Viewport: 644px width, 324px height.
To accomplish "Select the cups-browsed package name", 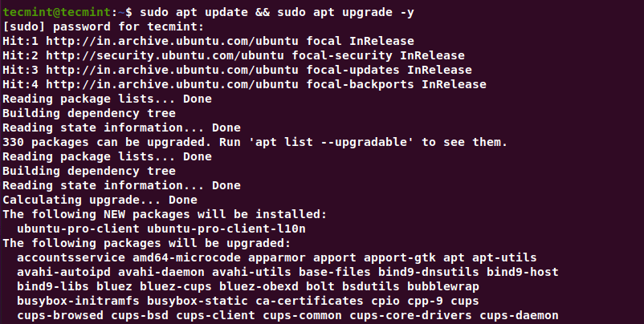I will click(59, 315).
